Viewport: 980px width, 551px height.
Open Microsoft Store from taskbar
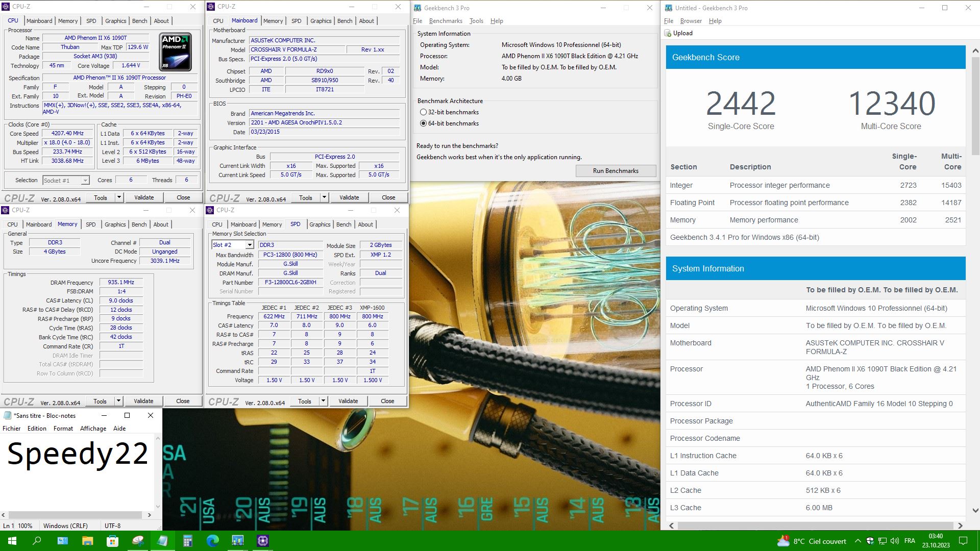coord(112,541)
